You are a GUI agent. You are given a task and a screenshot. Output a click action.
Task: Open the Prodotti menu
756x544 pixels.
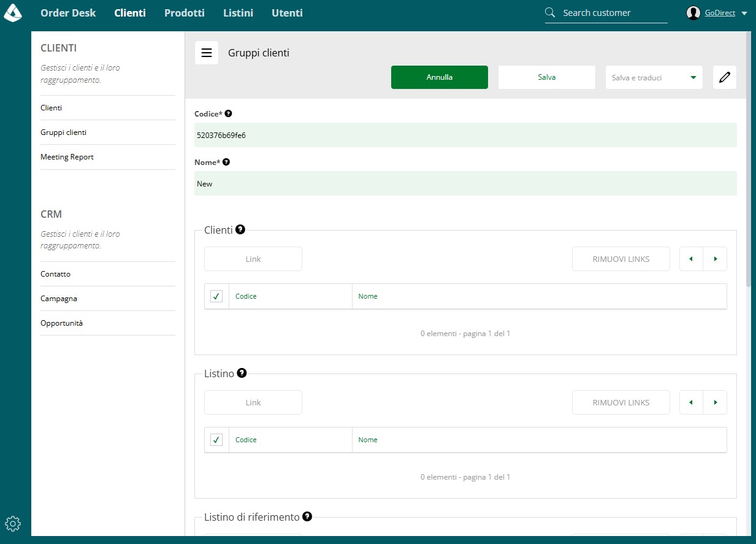[x=185, y=13]
